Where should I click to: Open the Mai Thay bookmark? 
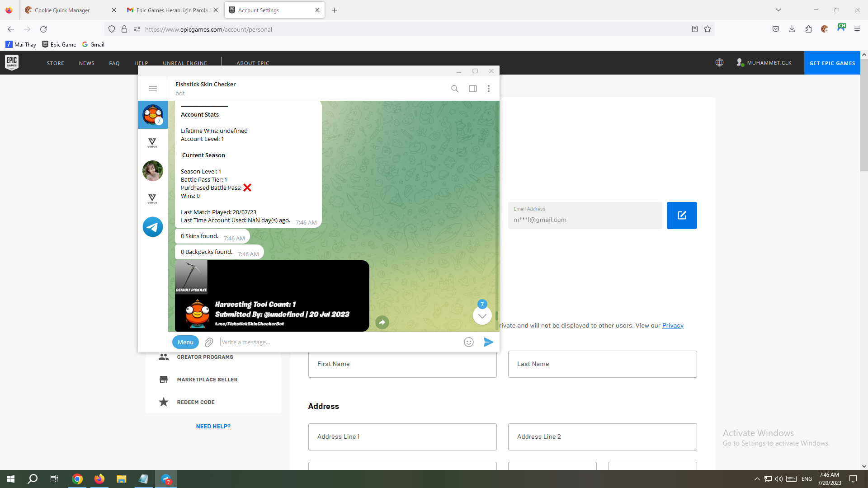point(21,44)
